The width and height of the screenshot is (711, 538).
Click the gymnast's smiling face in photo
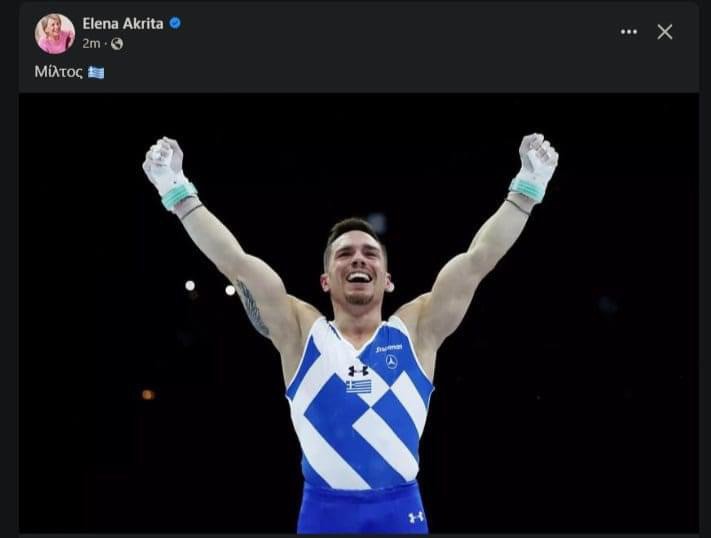(x=355, y=267)
